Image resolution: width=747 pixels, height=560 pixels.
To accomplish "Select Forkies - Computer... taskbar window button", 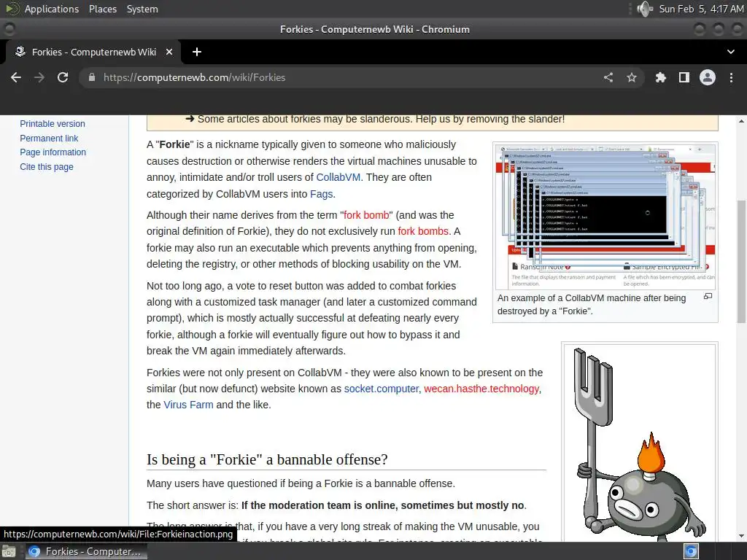I will [86, 551].
